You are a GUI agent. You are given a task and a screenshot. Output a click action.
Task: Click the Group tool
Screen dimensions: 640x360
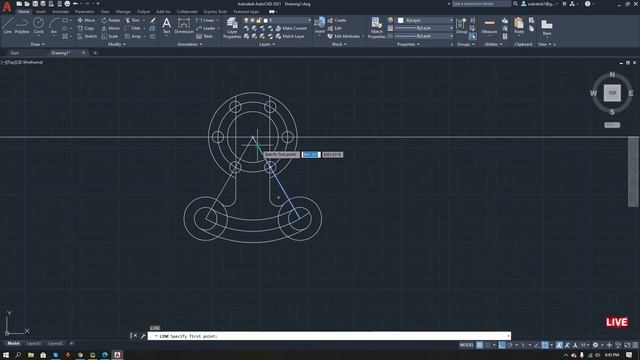pos(462,25)
